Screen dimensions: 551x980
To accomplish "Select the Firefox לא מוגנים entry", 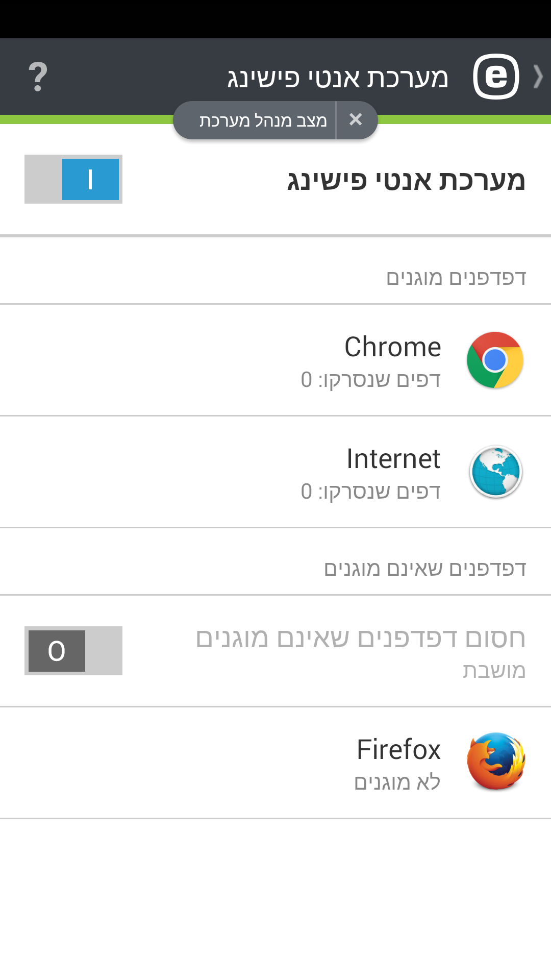I will coord(275,763).
